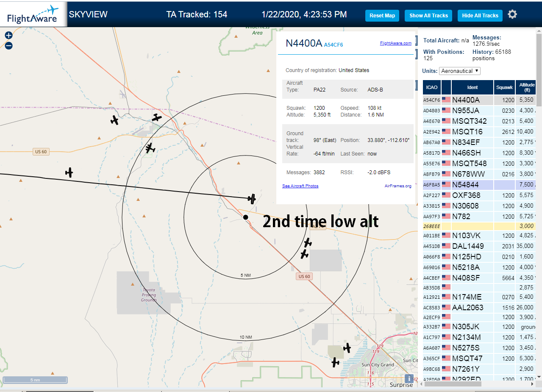Sort table by the Squawk column header
The height and width of the screenshot is (392, 542).
pos(504,87)
